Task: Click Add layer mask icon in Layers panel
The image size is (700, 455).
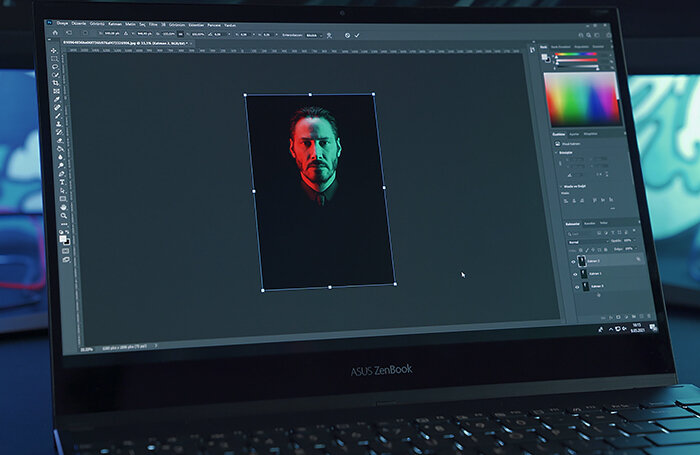Action: (x=618, y=317)
